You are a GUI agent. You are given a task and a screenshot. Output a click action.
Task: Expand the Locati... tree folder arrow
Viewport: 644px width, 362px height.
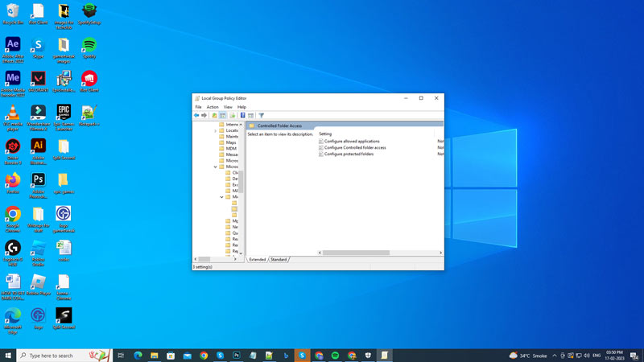click(215, 131)
